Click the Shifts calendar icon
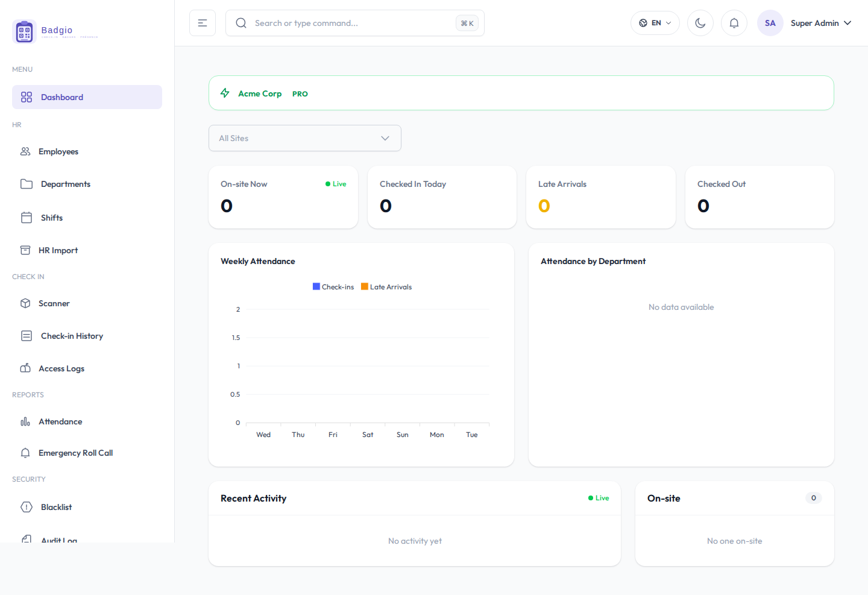The height and width of the screenshot is (595, 868). point(27,218)
